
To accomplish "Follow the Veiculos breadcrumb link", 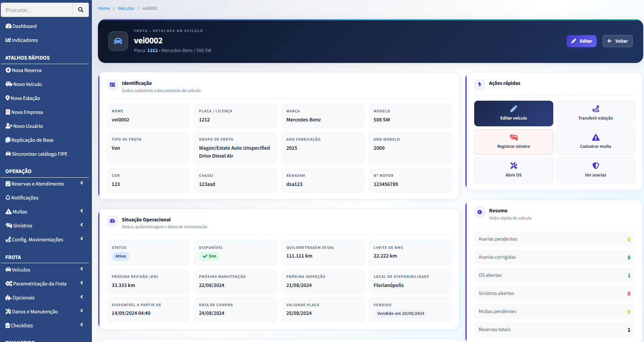I will [126, 8].
